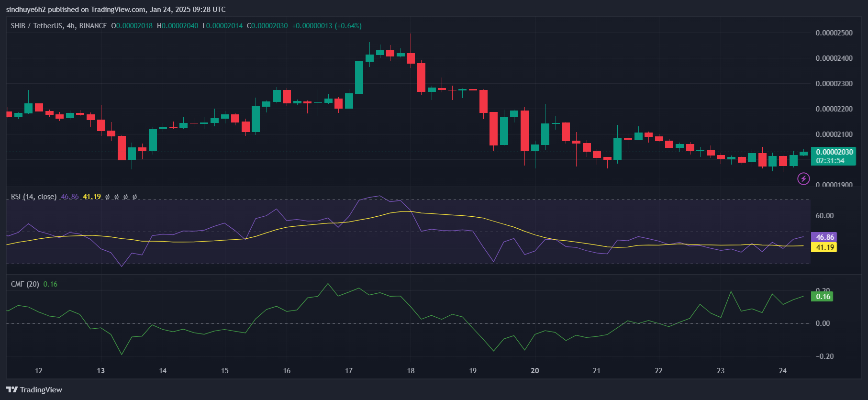Click date 17 on the time axis
This screenshot has width=868, height=400.
pyautogui.click(x=349, y=371)
